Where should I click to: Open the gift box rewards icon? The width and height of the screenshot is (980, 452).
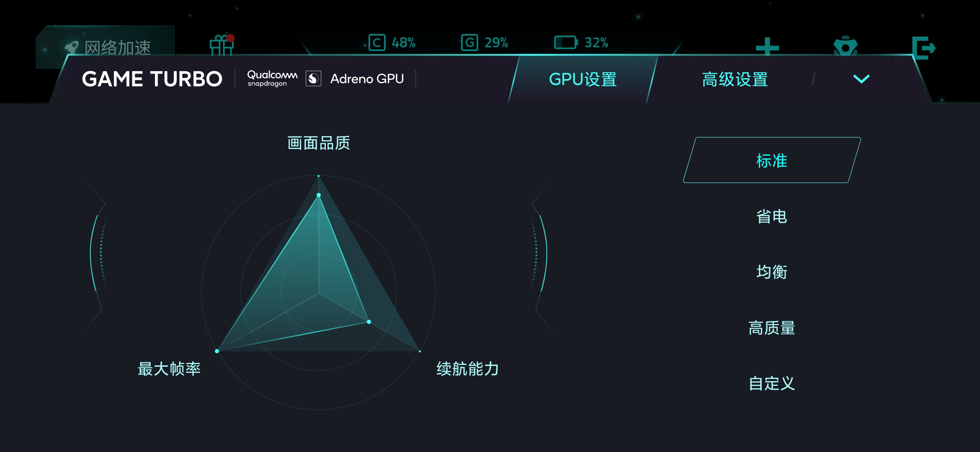[222, 45]
